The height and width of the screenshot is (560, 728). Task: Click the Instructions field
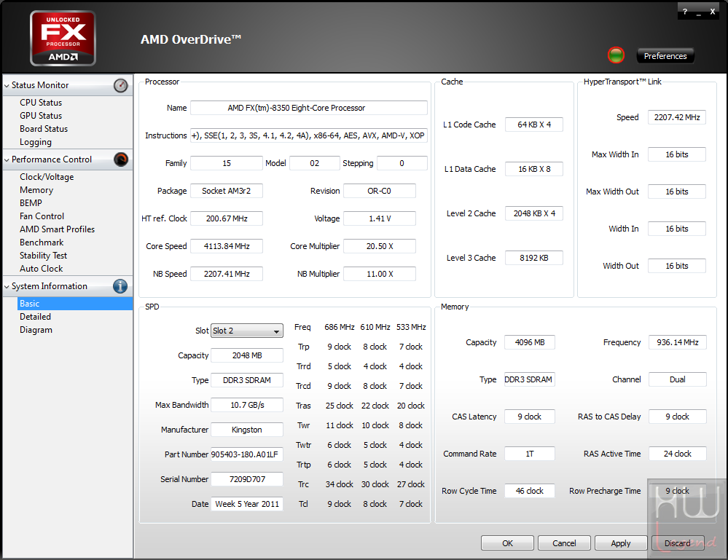tap(309, 135)
